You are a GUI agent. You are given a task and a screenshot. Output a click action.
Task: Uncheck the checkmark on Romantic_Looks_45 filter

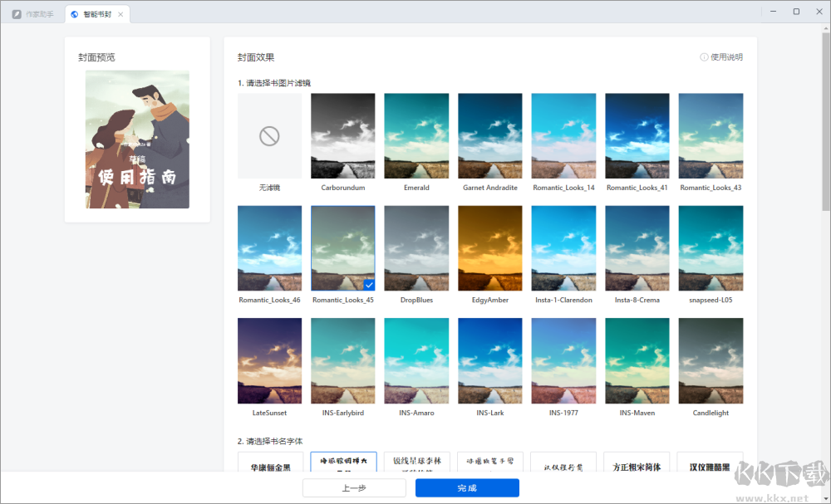tap(368, 285)
